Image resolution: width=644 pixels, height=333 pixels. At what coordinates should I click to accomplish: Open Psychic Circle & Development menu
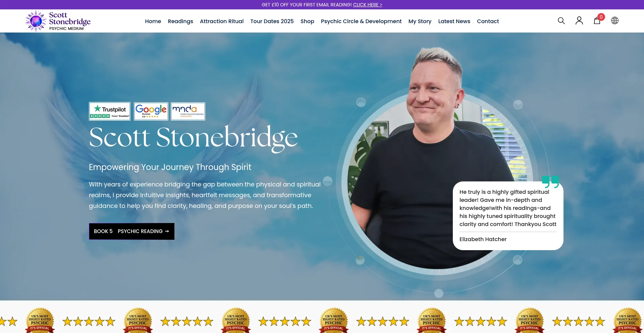pyautogui.click(x=361, y=21)
